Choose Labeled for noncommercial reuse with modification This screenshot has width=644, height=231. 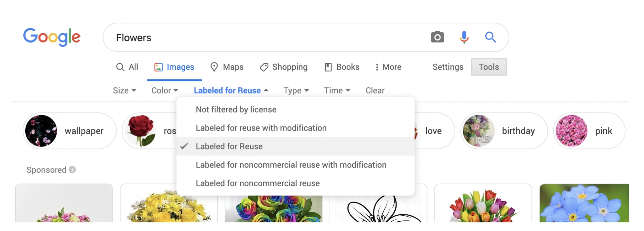point(295,165)
